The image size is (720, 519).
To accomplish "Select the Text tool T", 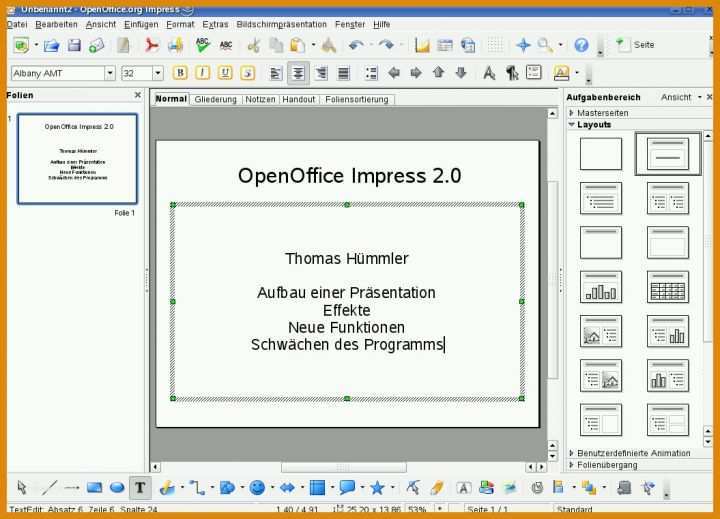I will tap(140, 487).
